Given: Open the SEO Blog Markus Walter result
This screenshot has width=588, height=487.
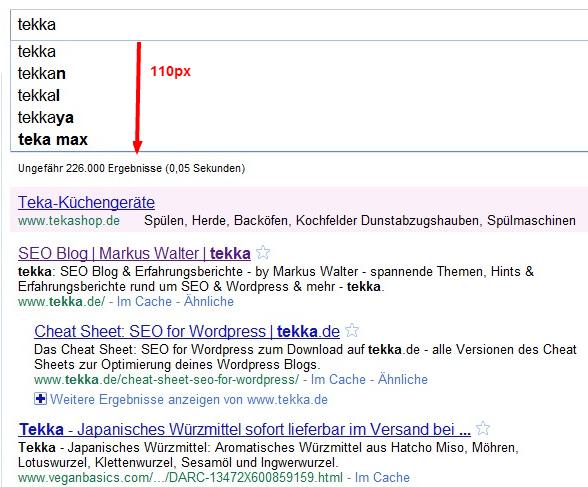Looking at the screenshot, I should tap(134, 253).
